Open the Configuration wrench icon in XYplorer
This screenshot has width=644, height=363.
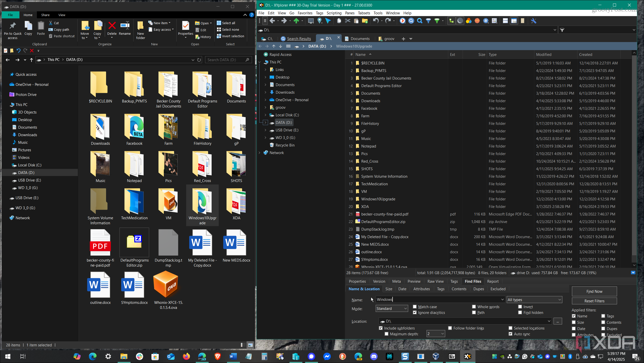click(x=533, y=21)
